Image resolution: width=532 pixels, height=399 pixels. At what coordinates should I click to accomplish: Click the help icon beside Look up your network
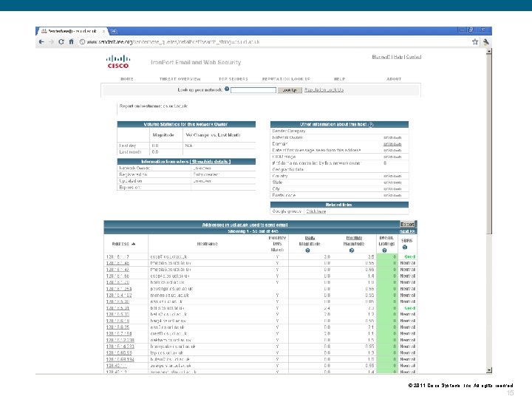[227, 89]
